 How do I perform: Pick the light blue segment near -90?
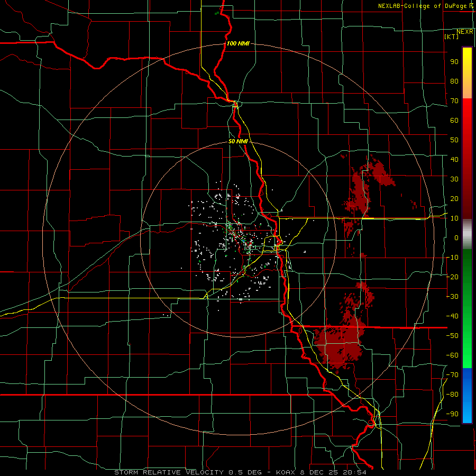pos(467,413)
